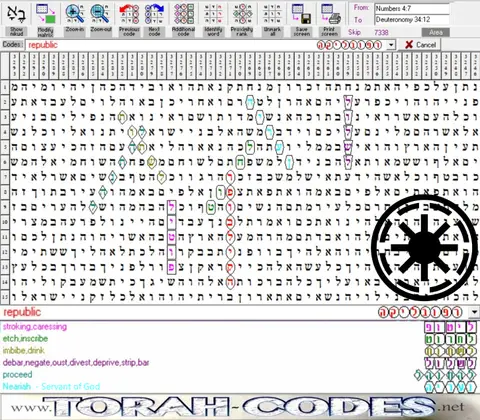480x420 pixels.
Task: Click the Show nikud icon
Action: tap(16, 13)
